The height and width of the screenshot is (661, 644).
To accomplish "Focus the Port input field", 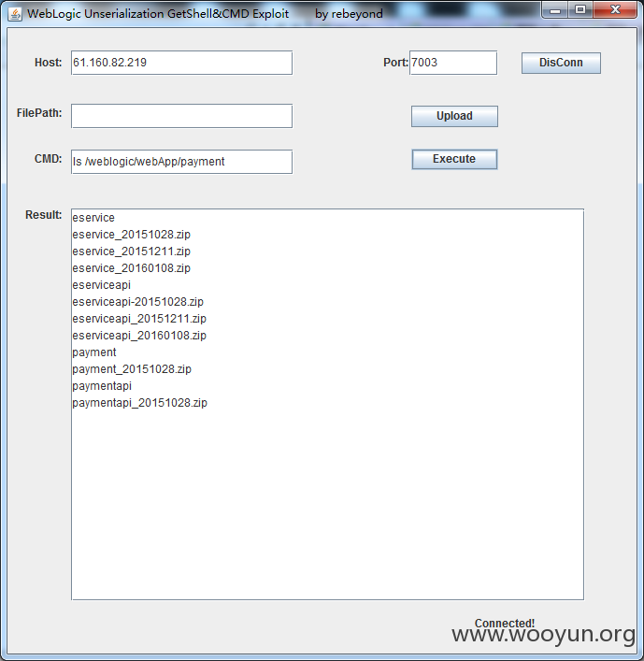I will pyautogui.click(x=453, y=63).
